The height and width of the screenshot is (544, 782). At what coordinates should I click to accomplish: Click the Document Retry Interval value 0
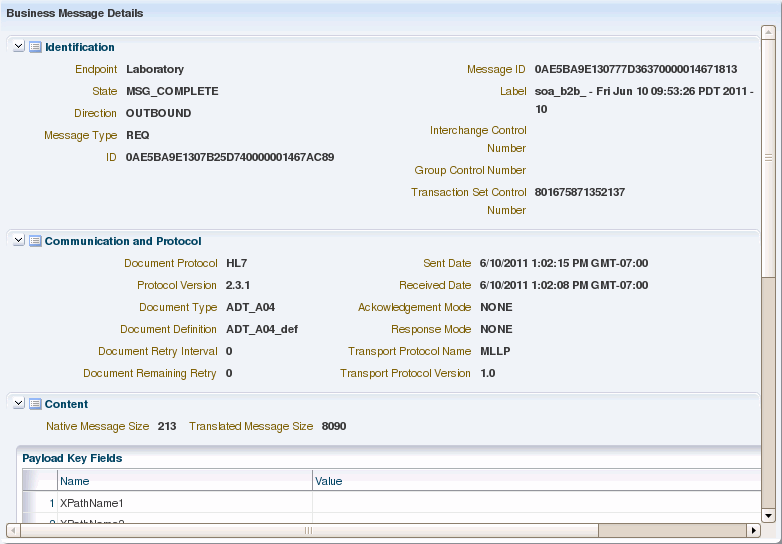(228, 351)
